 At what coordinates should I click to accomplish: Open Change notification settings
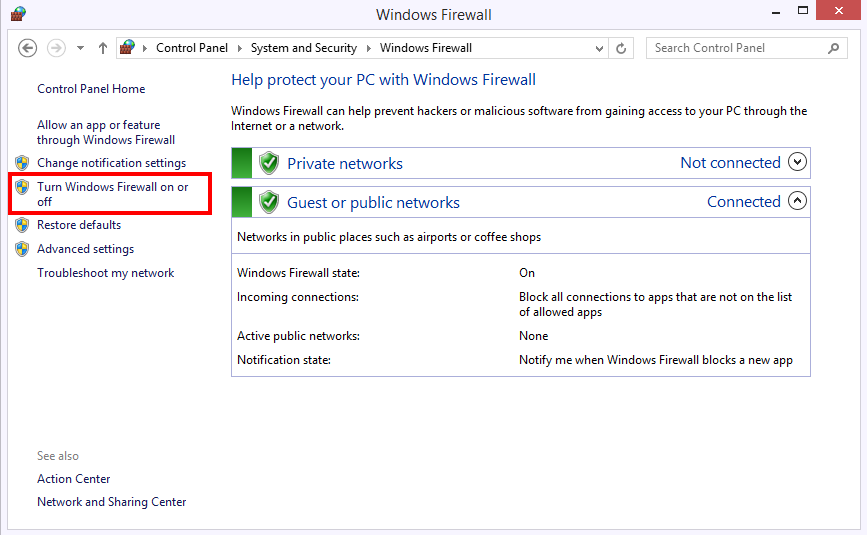112,163
